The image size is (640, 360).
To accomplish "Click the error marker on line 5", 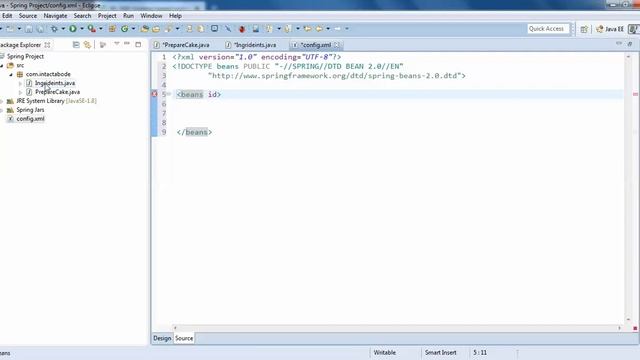I will click(x=154, y=94).
